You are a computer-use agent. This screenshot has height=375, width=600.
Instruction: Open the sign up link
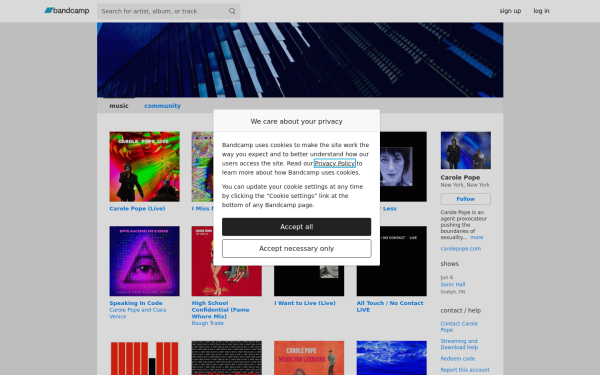(510, 11)
